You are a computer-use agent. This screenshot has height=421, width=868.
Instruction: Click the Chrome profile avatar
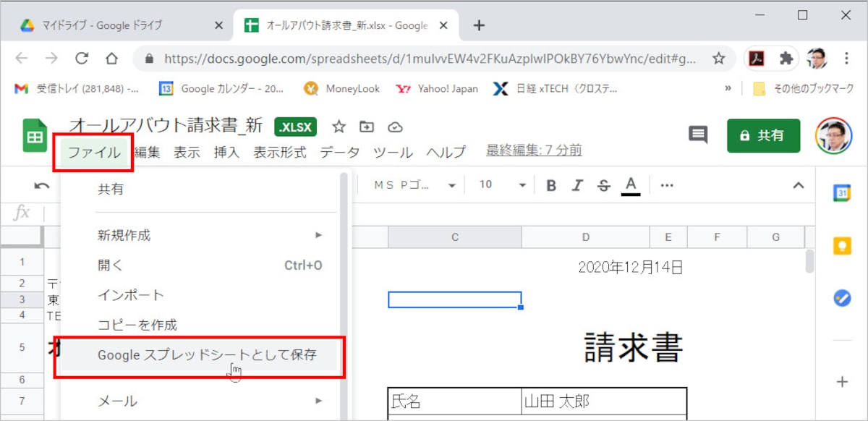pos(817,59)
